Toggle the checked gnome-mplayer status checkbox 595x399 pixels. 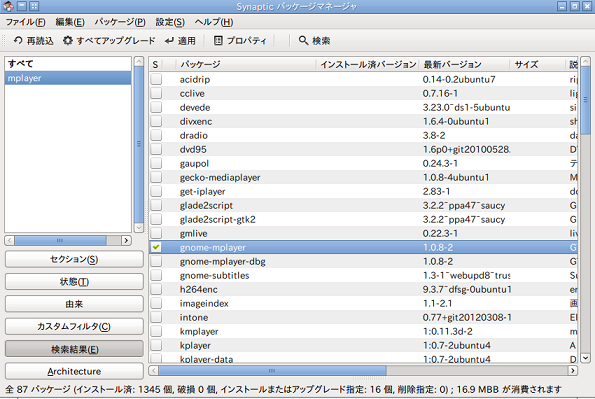pos(156,248)
